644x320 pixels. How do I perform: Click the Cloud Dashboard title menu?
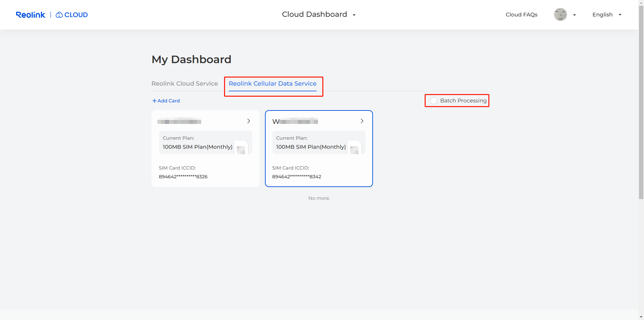[x=315, y=14]
